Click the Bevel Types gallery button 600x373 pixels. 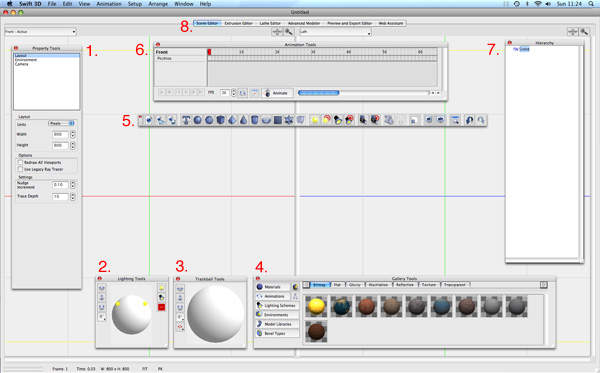(277, 333)
